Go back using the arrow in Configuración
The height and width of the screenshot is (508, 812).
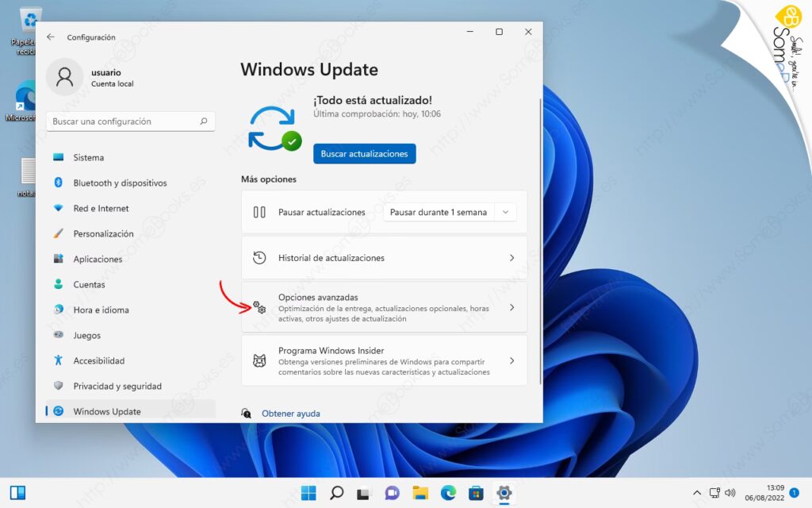coord(51,37)
